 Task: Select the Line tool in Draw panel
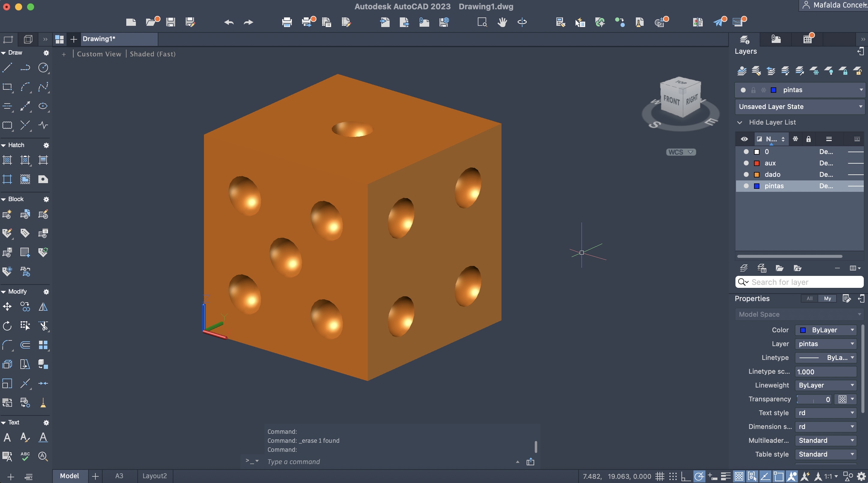coord(7,68)
